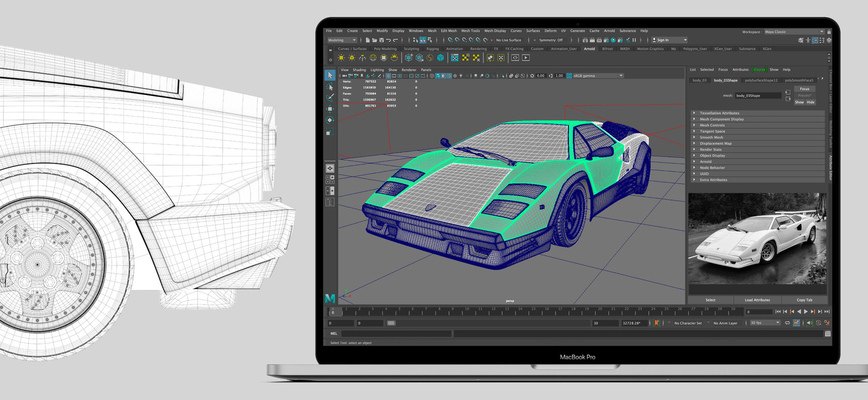Toggle Attribute Editor panel icon

[x=815, y=40]
